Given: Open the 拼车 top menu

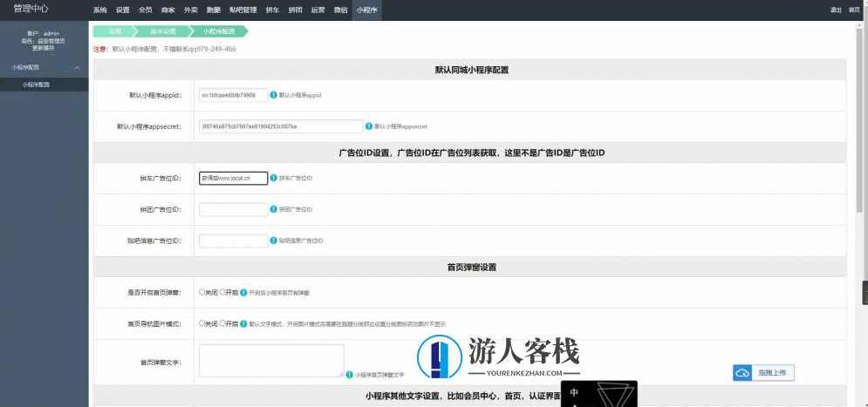Looking at the screenshot, I should coord(272,10).
